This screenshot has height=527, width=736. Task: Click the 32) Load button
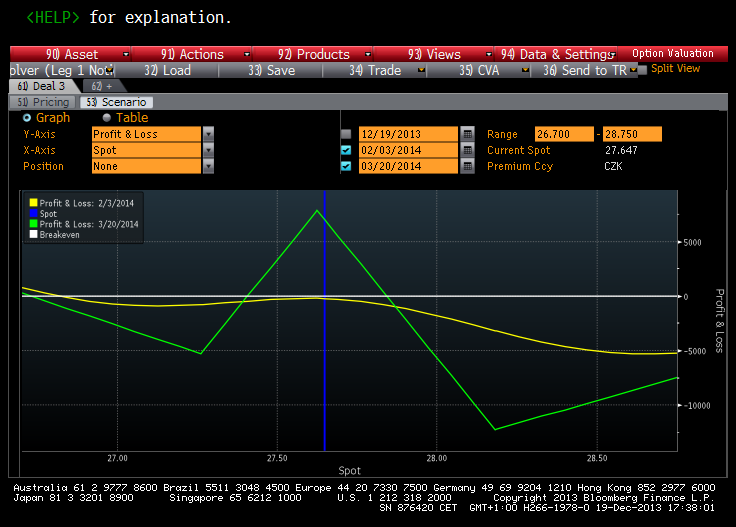click(x=167, y=70)
